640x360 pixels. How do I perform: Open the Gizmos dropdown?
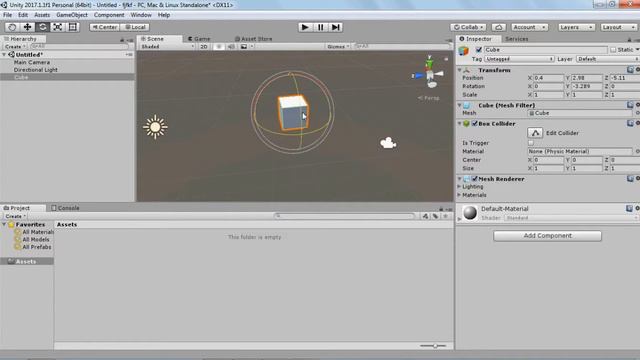(338, 47)
